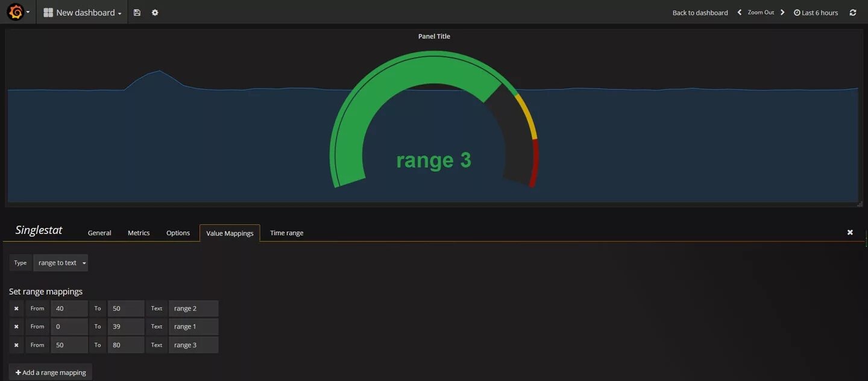868x381 pixels.
Task: Click the save dashboard floppy icon
Action: coord(137,13)
